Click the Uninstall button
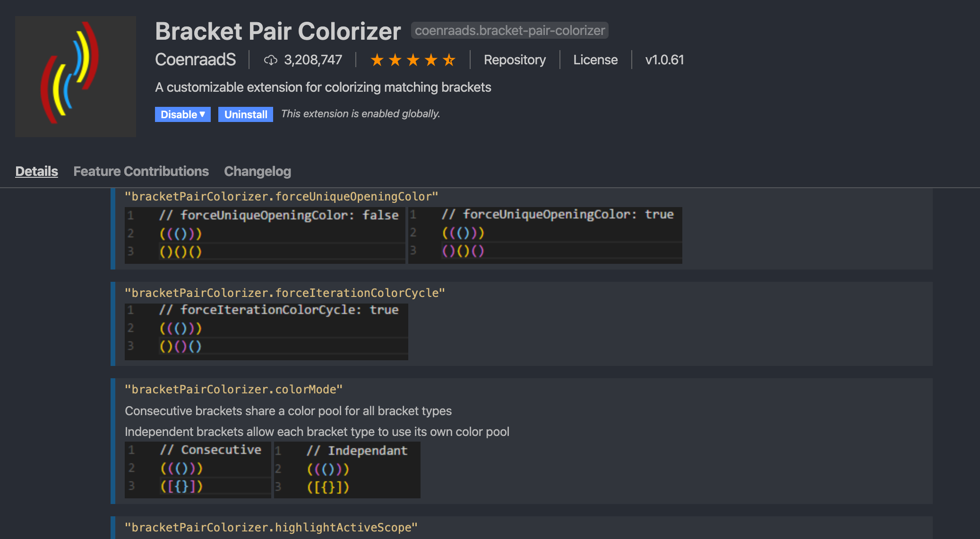 coord(245,114)
